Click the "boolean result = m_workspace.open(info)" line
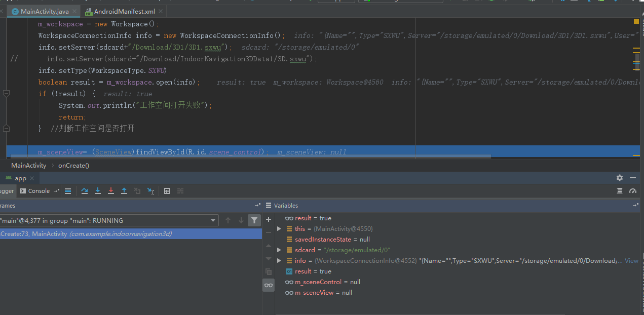 pyautogui.click(x=120, y=82)
